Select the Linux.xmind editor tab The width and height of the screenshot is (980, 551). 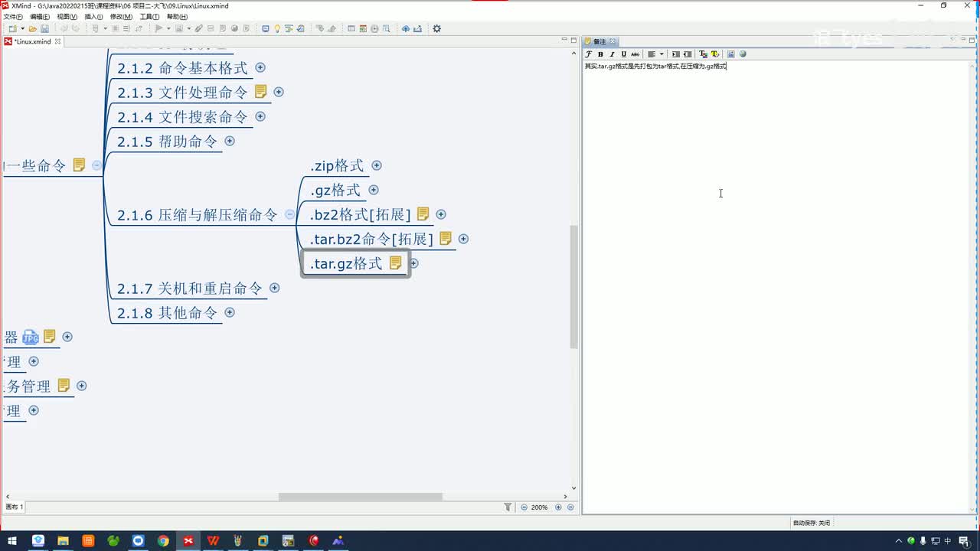32,41
